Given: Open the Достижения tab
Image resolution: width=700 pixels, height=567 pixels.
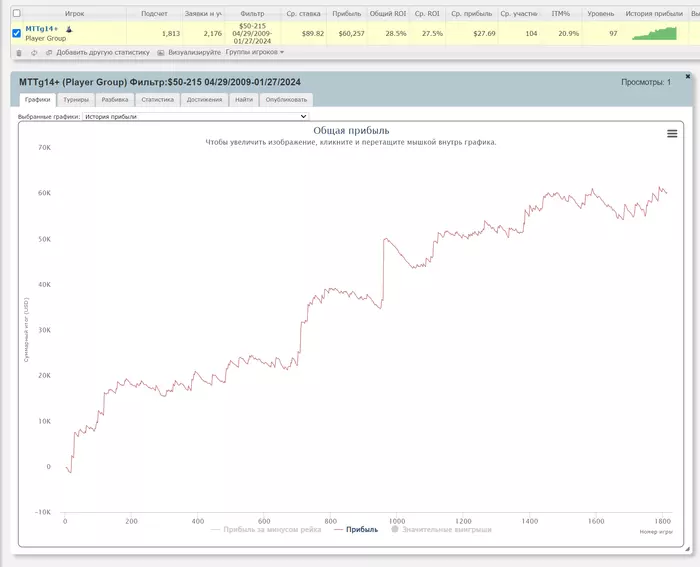Looking at the screenshot, I should 204,100.
